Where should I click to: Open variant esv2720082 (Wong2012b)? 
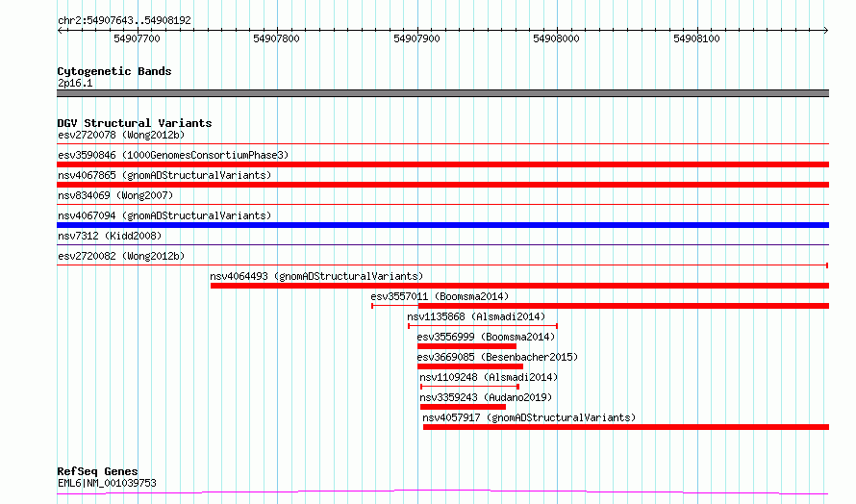pyautogui.click(x=121, y=256)
